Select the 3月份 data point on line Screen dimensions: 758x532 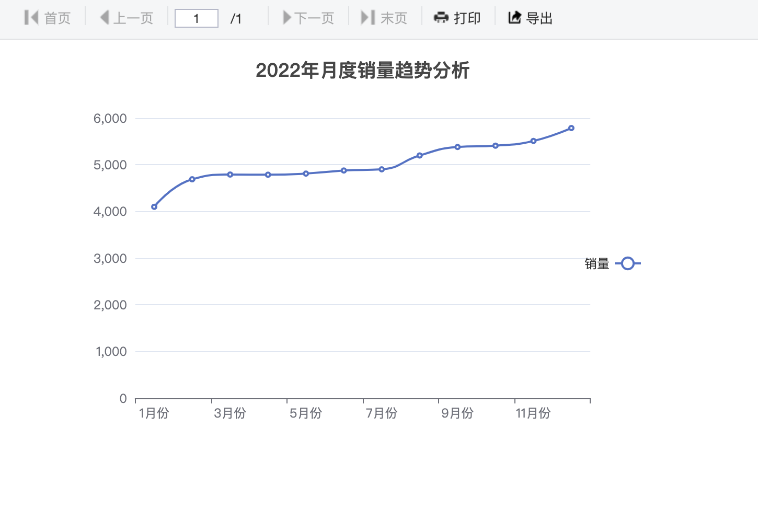click(230, 175)
